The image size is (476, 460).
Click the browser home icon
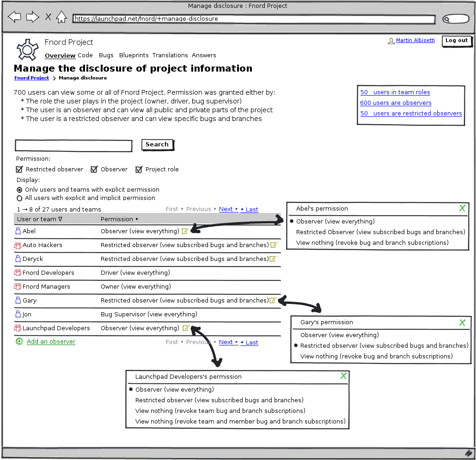point(61,18)
